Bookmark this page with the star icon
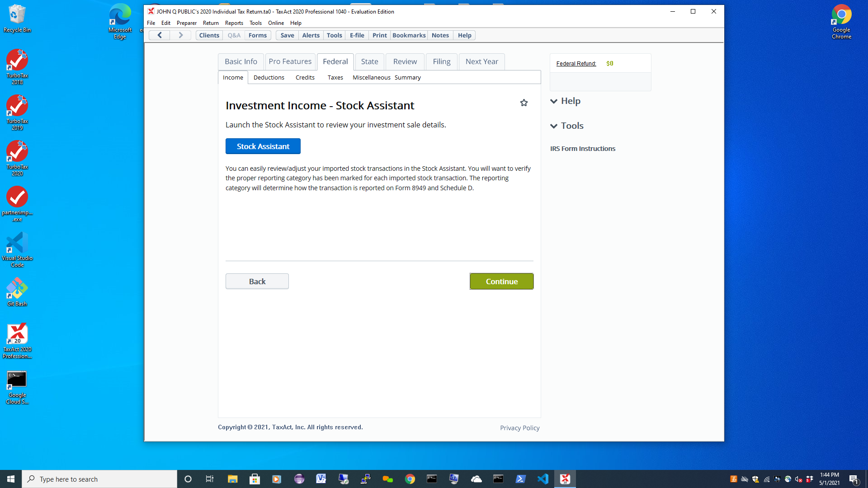This screenshot has width=868, height=488. pos(524,103)
